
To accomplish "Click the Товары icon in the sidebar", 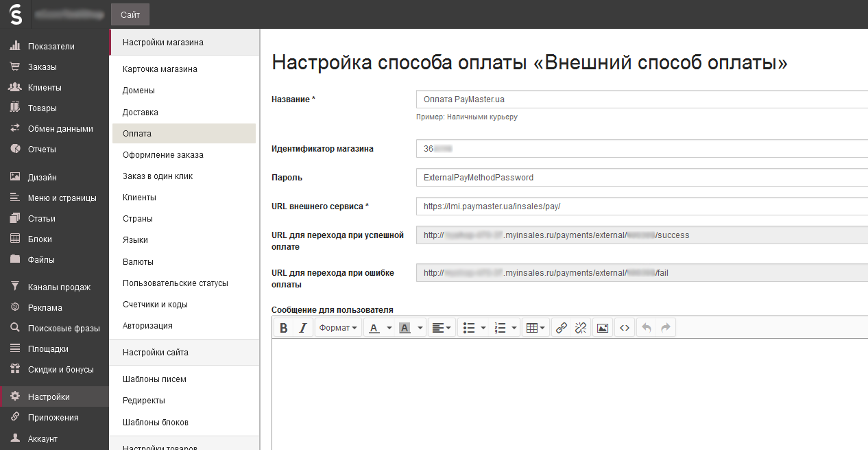I will [x=14, y=108].
